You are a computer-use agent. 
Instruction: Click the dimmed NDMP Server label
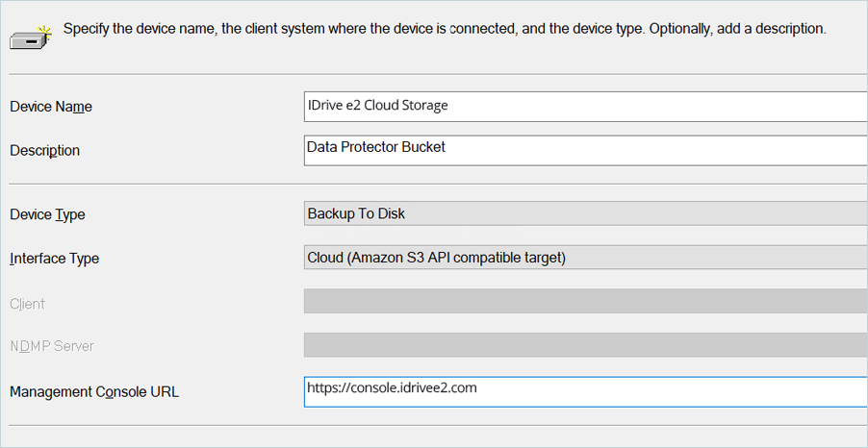click(52, 346)
